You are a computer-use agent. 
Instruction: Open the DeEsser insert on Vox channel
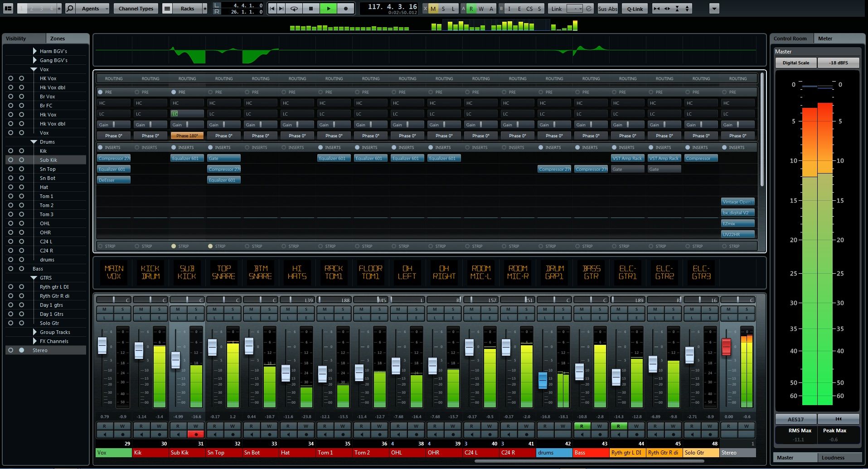point(114,180)
